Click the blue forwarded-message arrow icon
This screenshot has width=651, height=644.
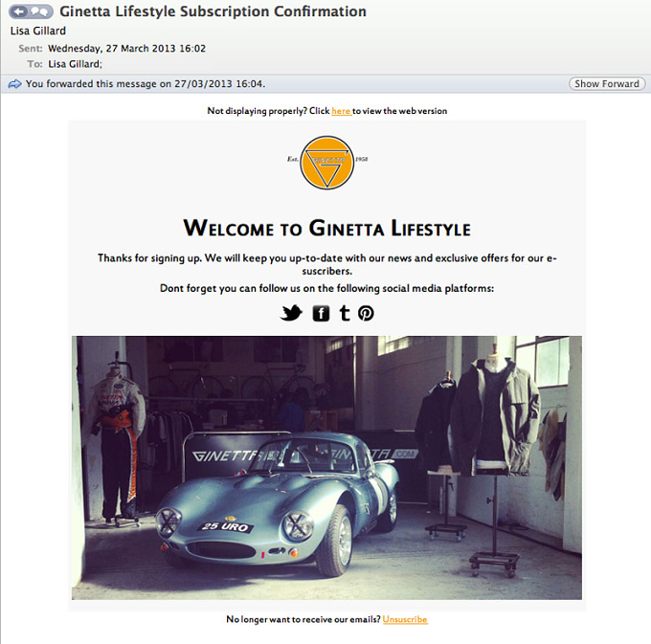tap(14, 84)
